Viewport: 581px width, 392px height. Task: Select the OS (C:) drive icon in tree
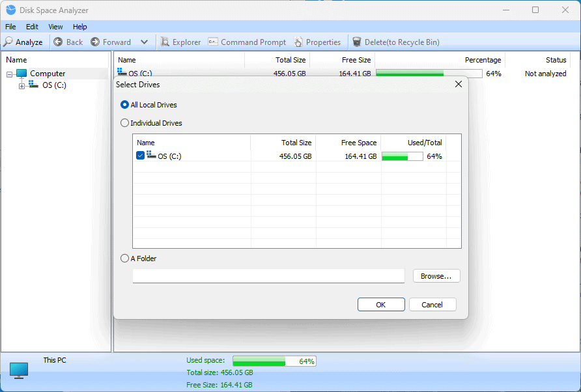(34, 85)
